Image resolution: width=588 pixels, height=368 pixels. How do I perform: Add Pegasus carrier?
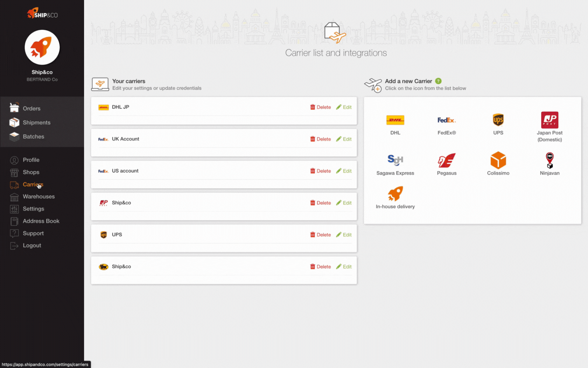(447, 165)
